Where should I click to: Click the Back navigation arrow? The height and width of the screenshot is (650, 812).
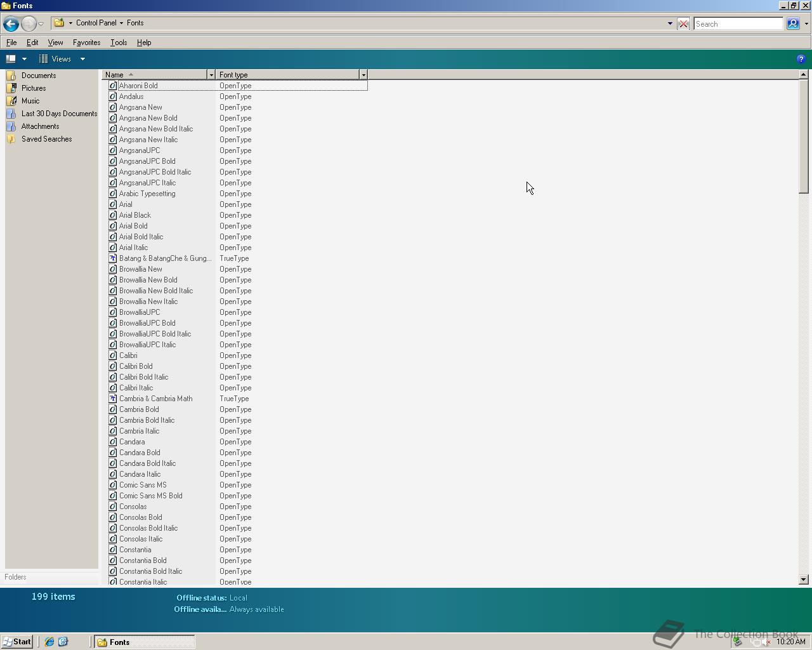click(10, 24)
